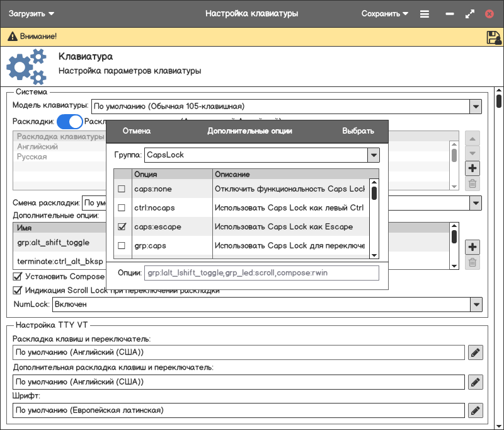Open the Группа CapsLock dropdown
The image size is (504, 430).
pyautogui.click(x=373, y=154)
